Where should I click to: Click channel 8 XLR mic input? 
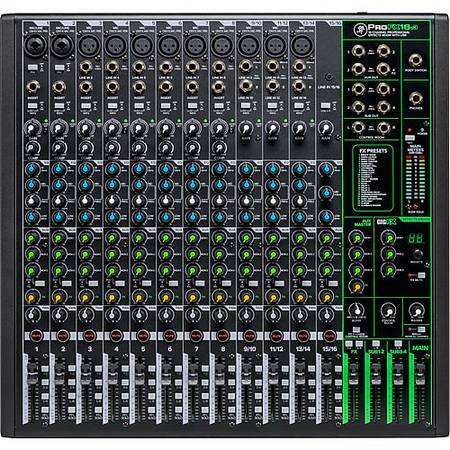coord(223,46)
